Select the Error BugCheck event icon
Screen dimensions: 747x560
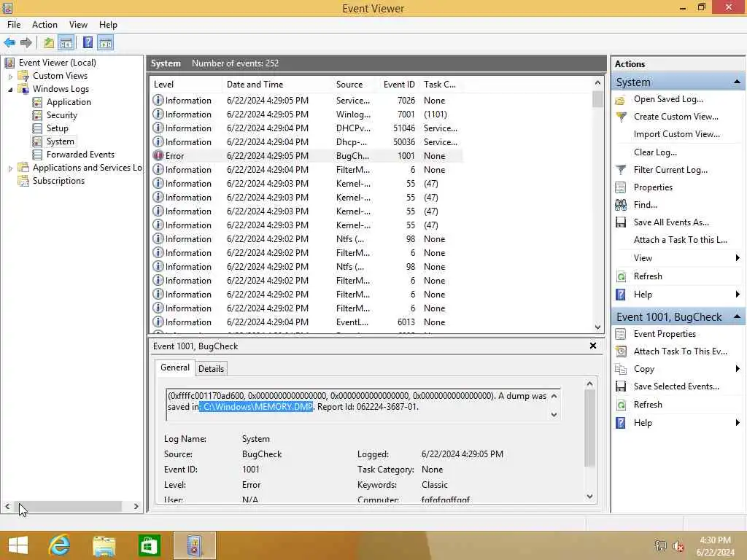pyautogui.click(x=158, y=156)
